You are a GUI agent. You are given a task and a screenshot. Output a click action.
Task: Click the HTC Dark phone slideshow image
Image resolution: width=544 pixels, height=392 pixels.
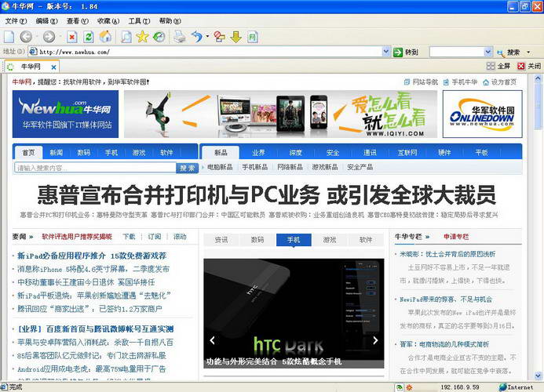[x=294, y=314]
